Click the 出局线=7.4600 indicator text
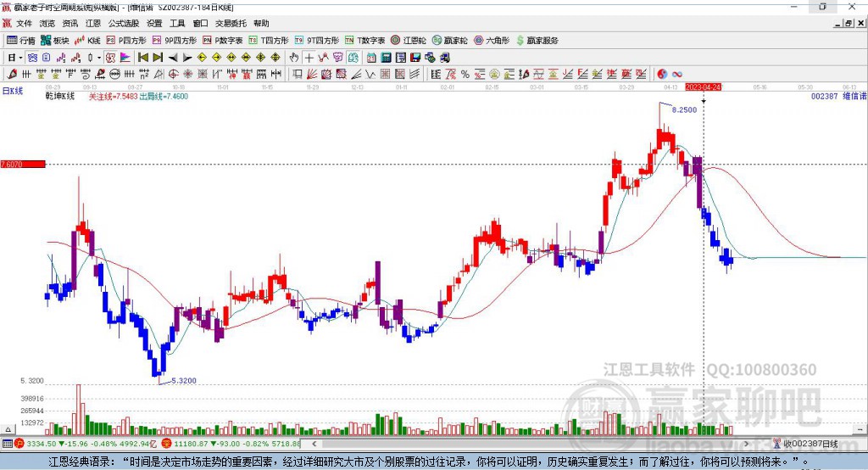This screenshot has height=470, width=868. 164,97
